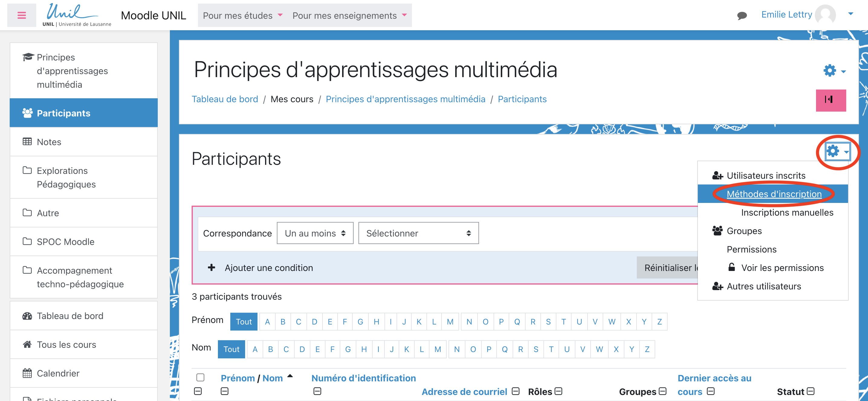Tick the select-all participants checkbox
The width and height of the screenshot is (868, 401).
[x=200, y=377]
